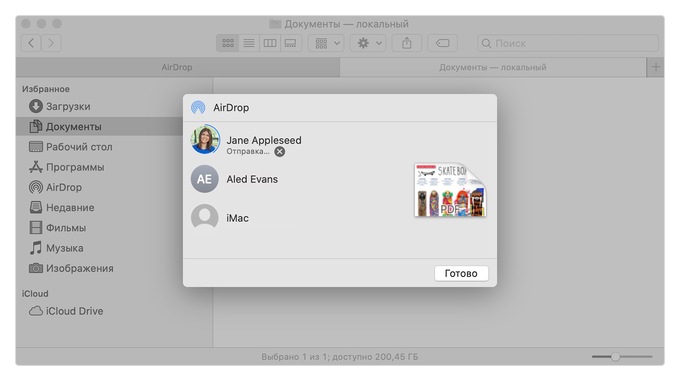The width and height of the screenshot is (680, 381).
Task: Select Jane Appleseed's avatar photo
Action: click(205, 140)
